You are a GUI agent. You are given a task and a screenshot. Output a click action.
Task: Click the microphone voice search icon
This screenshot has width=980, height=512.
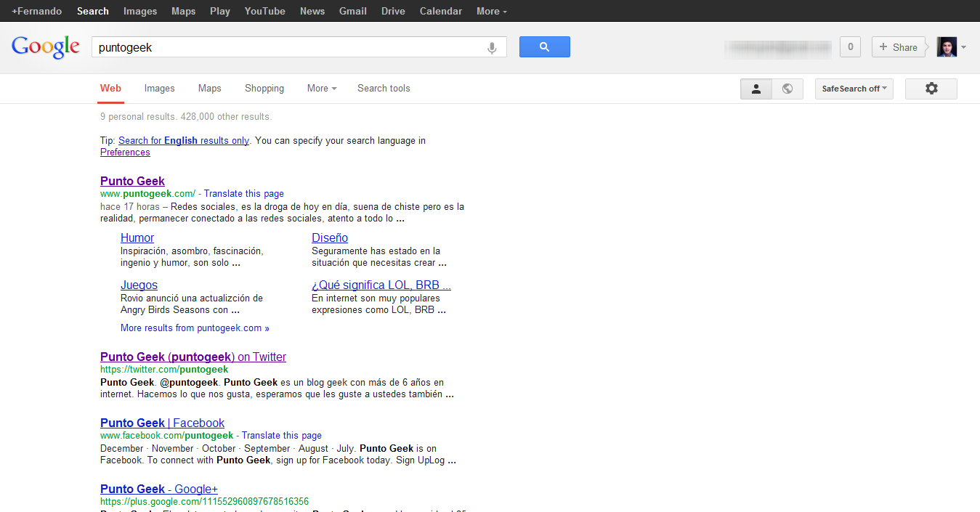pos(492,48)
